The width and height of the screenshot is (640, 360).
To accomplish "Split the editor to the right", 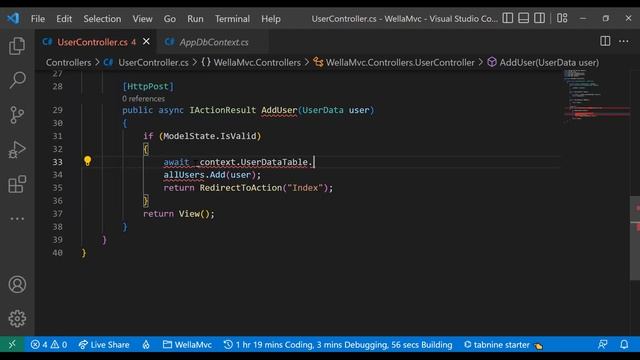I will pos(605,41).
